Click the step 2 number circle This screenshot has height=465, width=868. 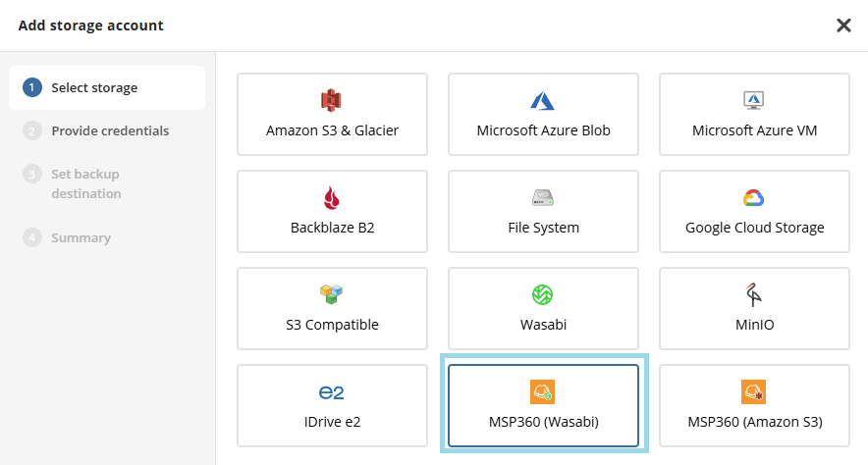pos(32,130)
